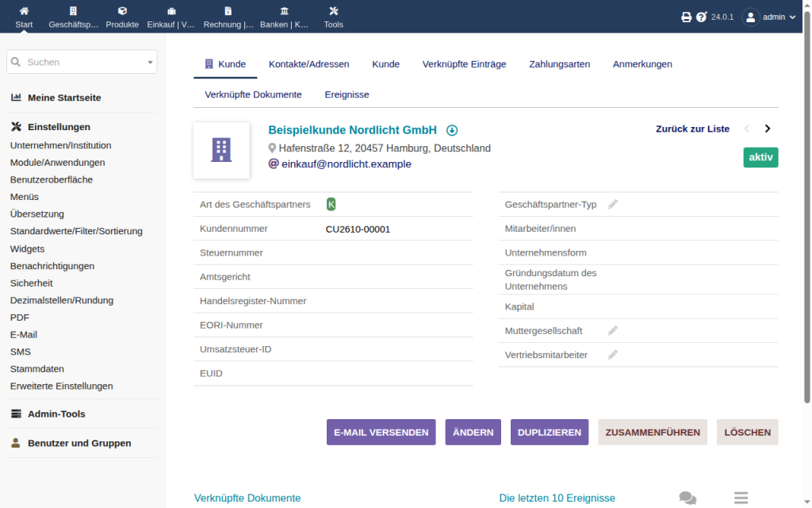Switch to Zahlungsarten tab

point(559,64)
